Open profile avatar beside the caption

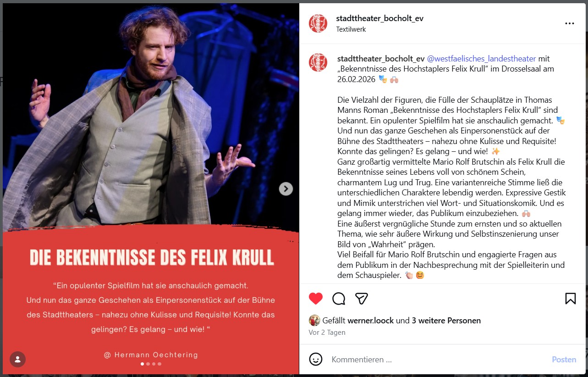click(318, 62)
